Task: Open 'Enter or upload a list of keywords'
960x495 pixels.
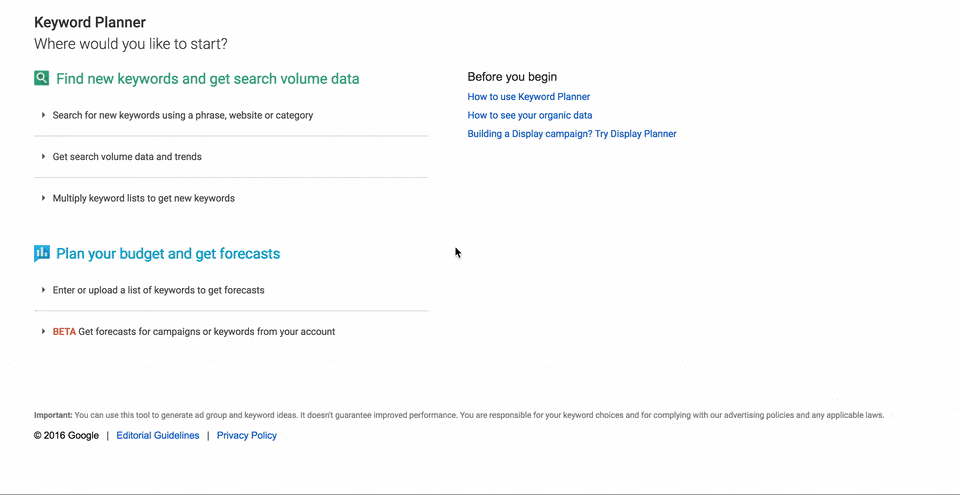Action: coord(159,290)
